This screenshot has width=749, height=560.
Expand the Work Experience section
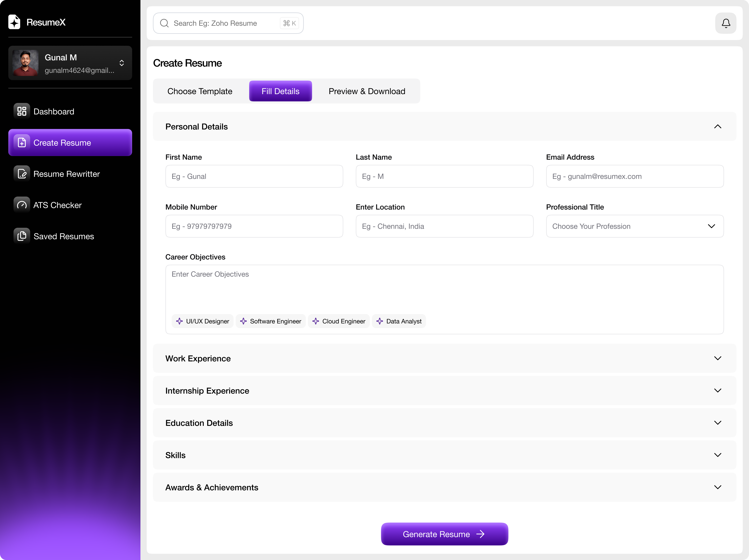point(717,358)
